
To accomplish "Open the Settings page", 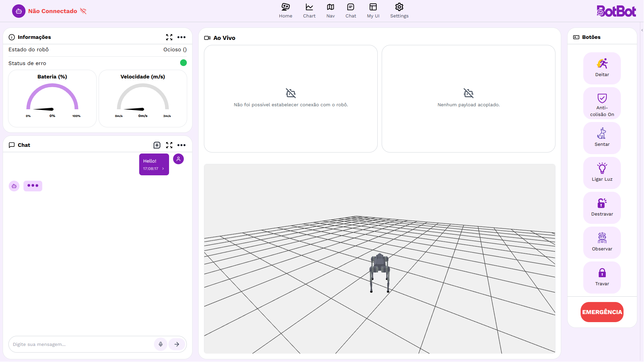I will coord(399,10).
